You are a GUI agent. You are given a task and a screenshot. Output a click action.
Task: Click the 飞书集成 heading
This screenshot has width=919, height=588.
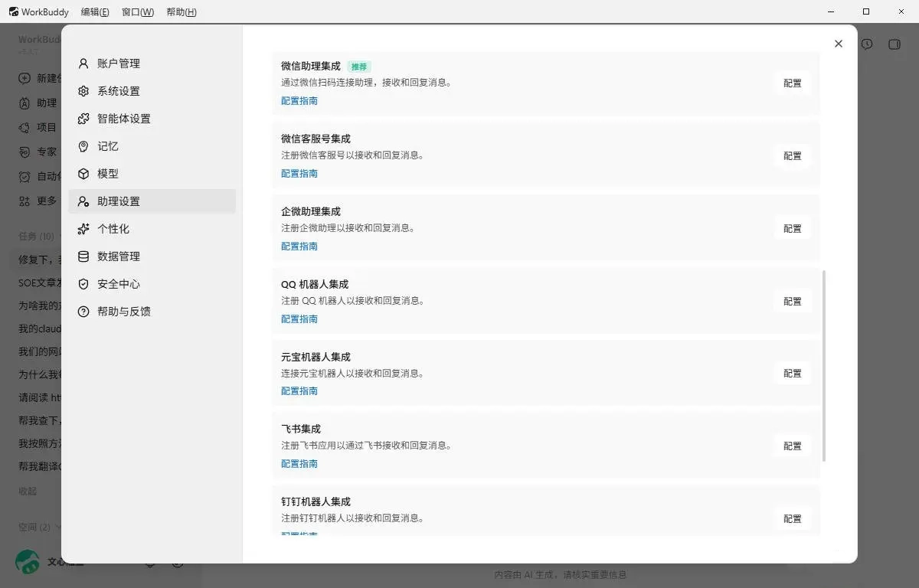tap(301, 429)
